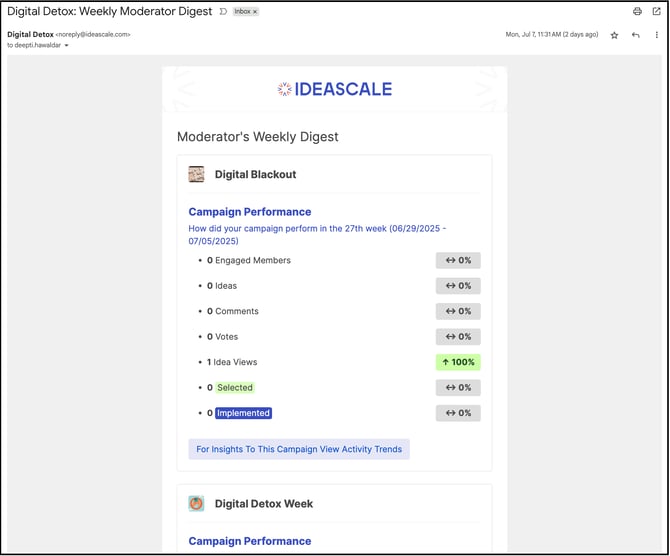The height and width of the screenshot is (556, 670).
Task: Open the Digital Detox Week campaign icon
Action: (x=196, y=504)
